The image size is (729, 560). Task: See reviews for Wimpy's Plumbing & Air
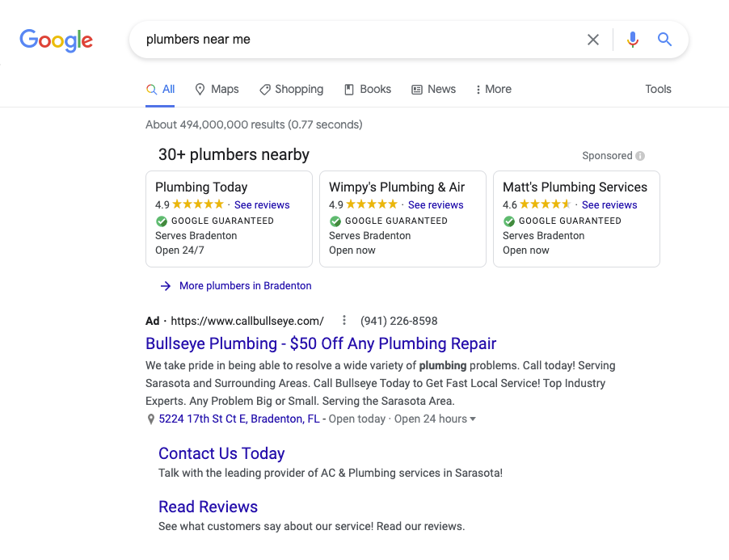(x=436, y=204)
